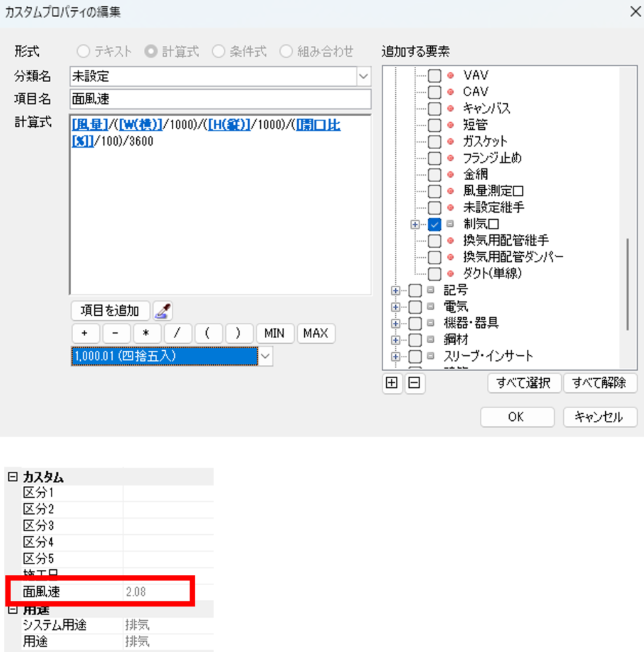Viewport: 644px width, 652px height.
Task: Insert the multiplication asterisk operator
Action: coord(147,334)
